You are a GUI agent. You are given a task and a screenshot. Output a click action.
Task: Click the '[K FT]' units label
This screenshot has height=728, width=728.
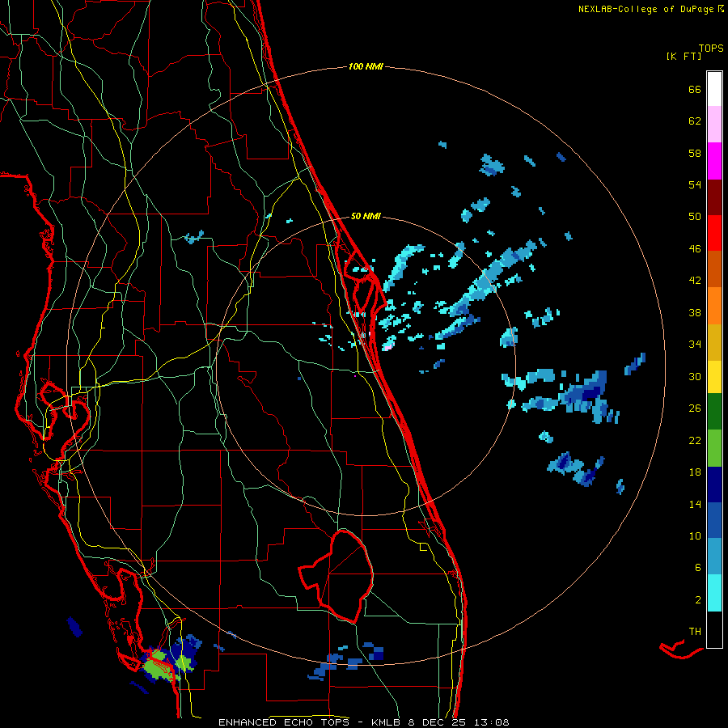(x=684, y=56)
